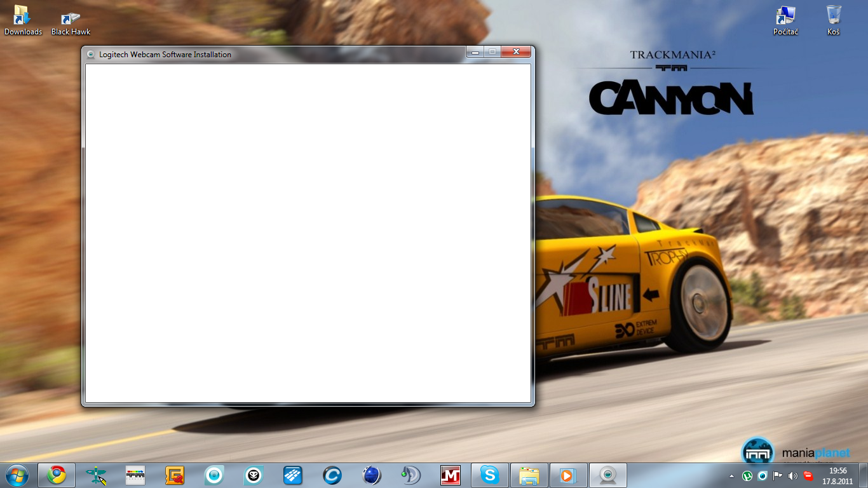Image resolution: width=868 pixels, height=488 pixels.
Task: Switch to Skype on the taskbar
Action: (x=489, y=475)
